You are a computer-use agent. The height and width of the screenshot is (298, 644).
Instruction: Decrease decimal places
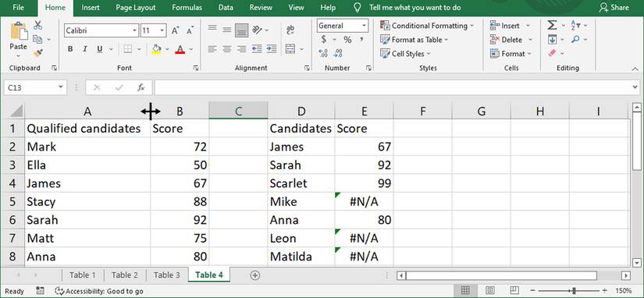338,53
